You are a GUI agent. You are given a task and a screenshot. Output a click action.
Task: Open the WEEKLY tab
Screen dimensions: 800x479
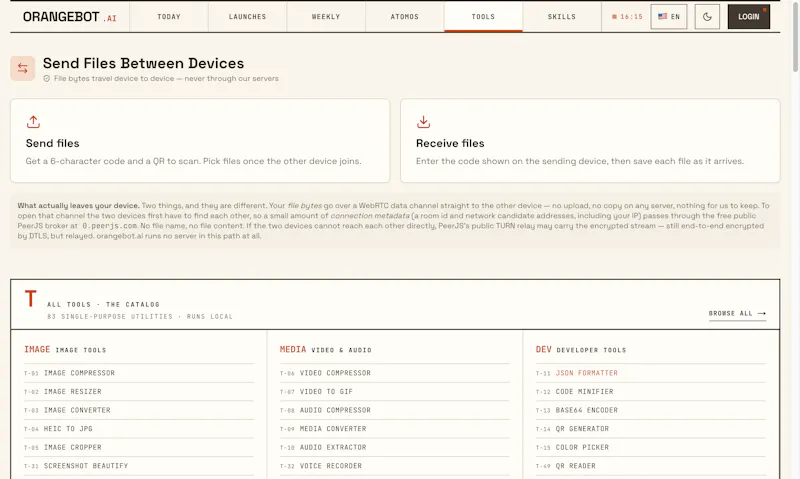(x=326, y=17)
